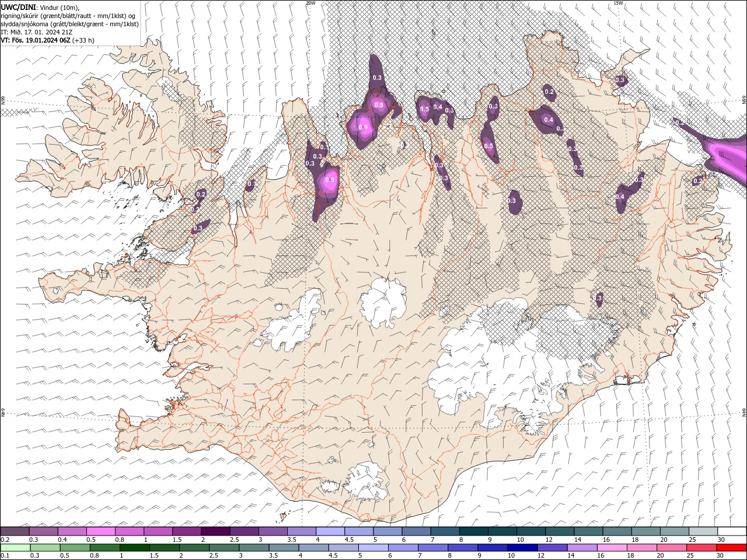Click the '15W' longitude label at the top

619,3
